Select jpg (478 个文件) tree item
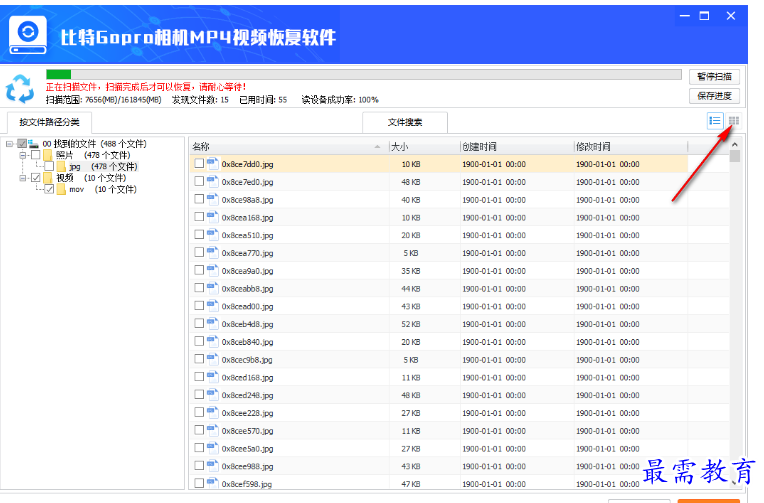 click(103, 167)
